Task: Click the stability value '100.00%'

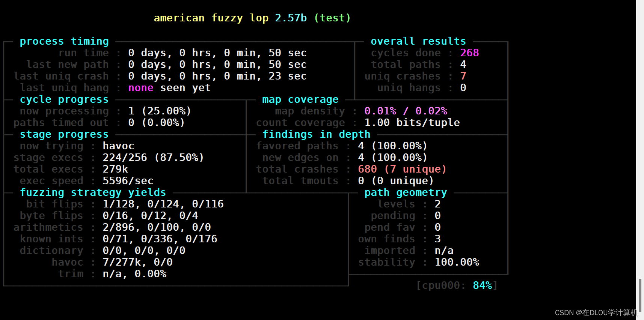Action: coord(457,262)
